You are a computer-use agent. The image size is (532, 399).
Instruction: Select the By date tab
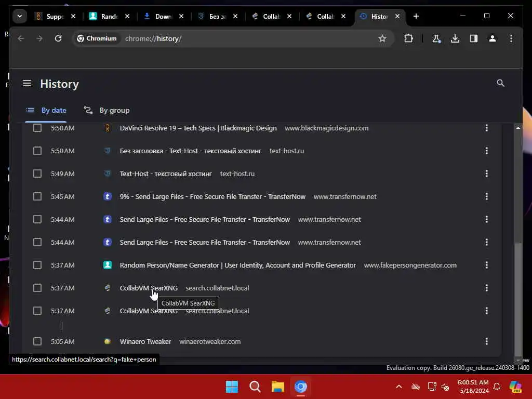[46, 111]
